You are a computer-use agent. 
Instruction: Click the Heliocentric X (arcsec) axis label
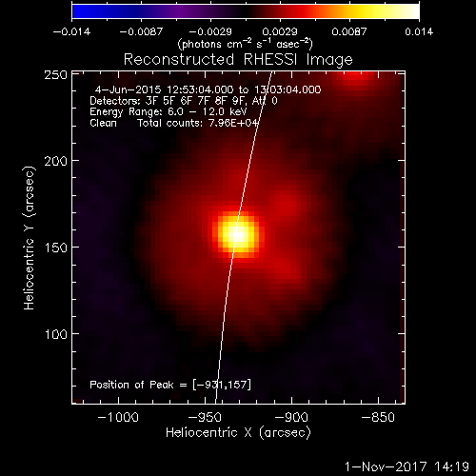point(238,432)
